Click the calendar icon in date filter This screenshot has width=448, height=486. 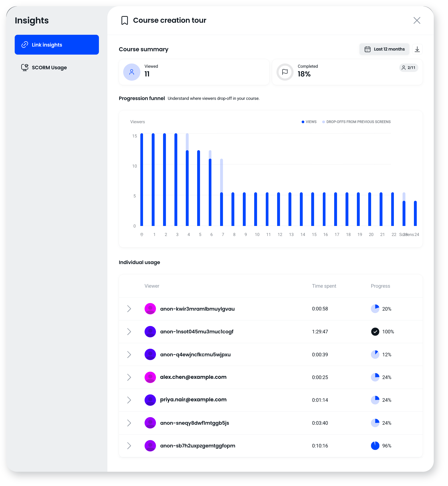point(368,49)
